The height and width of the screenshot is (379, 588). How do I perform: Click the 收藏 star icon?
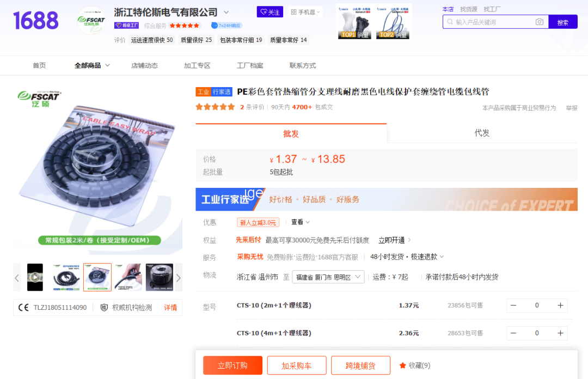click(403, 365)
